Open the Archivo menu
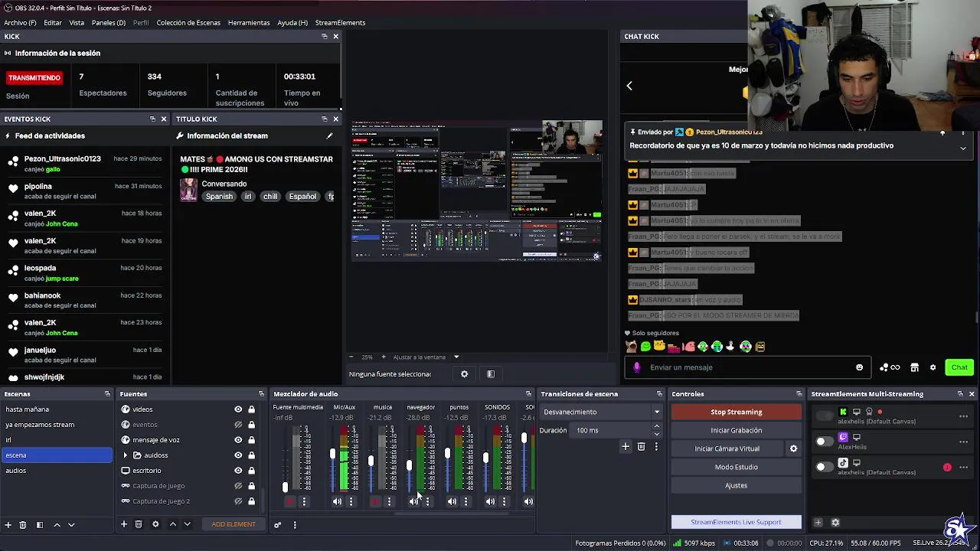 click(x=20, y=23)
